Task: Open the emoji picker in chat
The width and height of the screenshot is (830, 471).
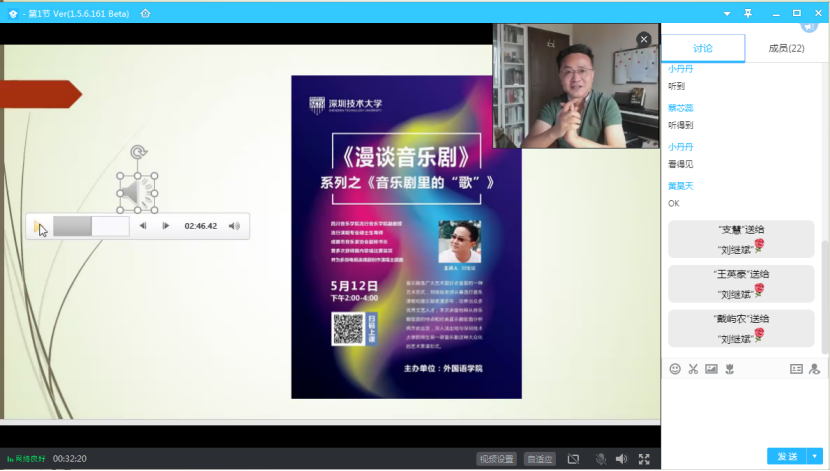Action: pyautogui.click(x=675, y=369)
